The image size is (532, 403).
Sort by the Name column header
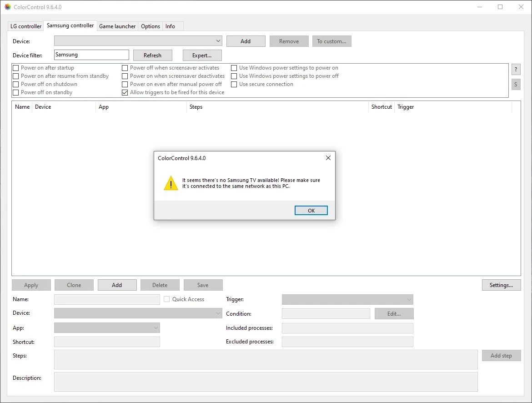pyautogui.click(x=22, y=106)
